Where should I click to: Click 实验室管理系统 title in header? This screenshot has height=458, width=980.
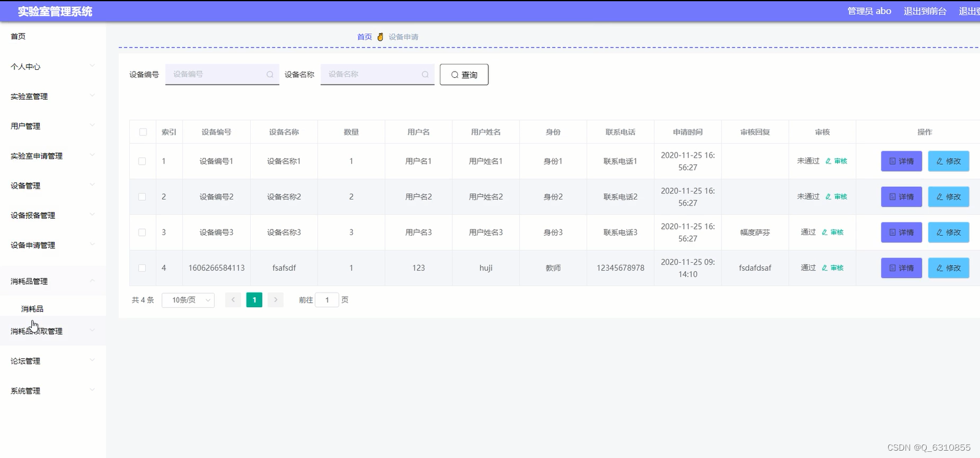click(x=55, y=11)
